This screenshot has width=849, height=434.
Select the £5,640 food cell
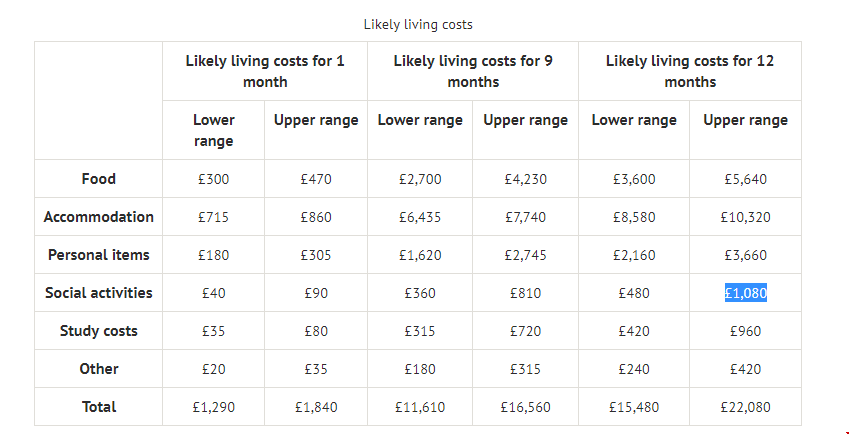tap(745, 179)
